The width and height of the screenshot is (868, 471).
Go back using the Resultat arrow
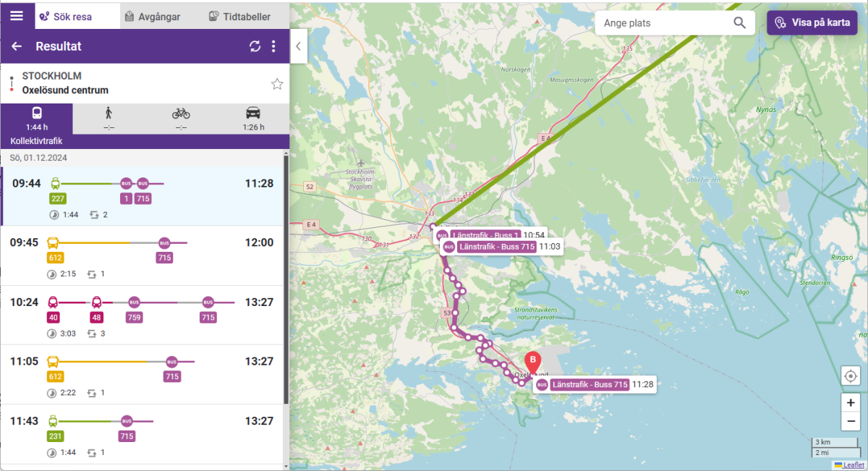(x=17, y=46)
